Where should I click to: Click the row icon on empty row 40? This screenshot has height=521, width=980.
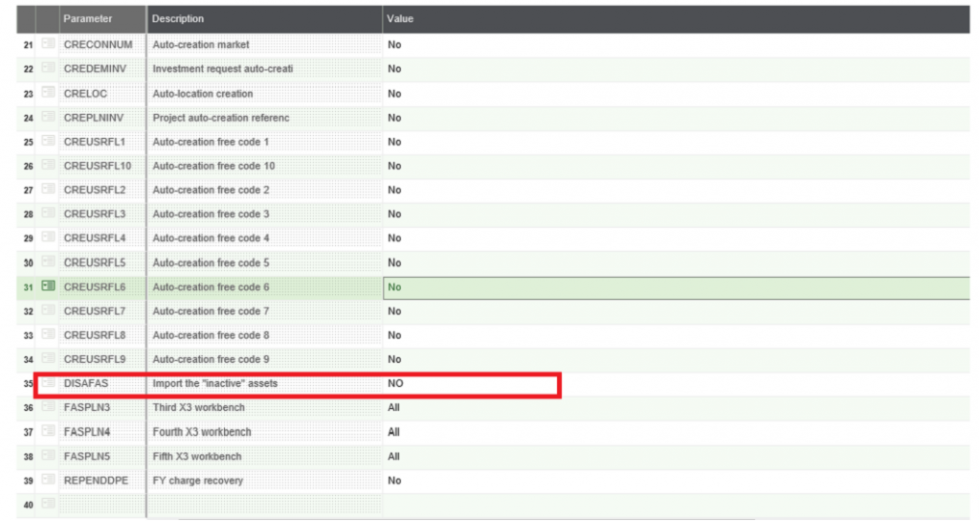[x=48, y=504]
